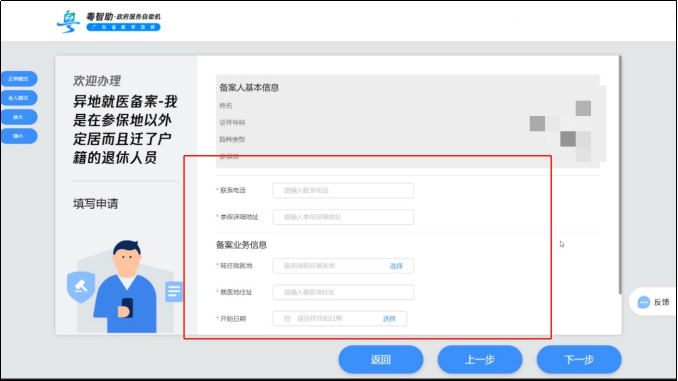Go back with the 上一步 button
The image size is (678, 381).
click(480, 359)
